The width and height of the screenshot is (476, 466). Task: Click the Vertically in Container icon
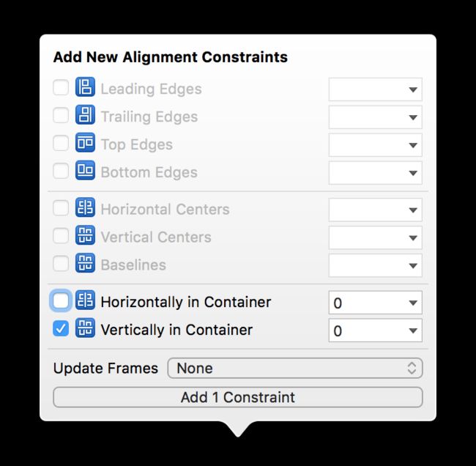[x=85, y=328]
